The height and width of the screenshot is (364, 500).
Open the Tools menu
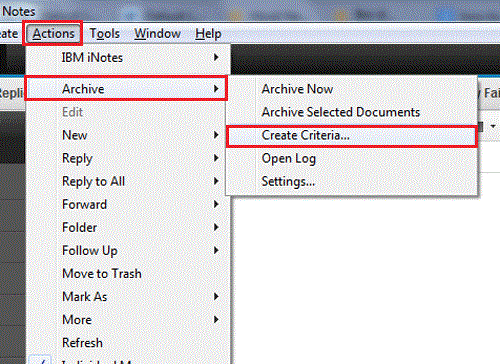point(104,33)
